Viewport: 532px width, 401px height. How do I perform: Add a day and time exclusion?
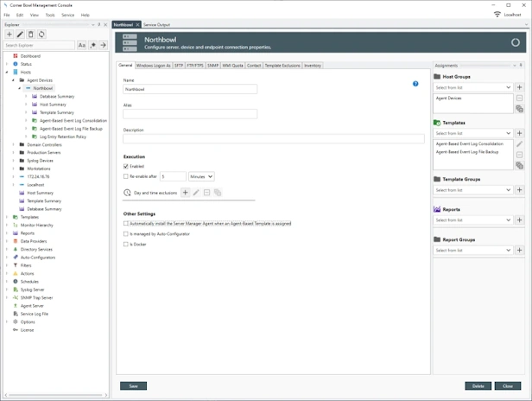point(185,193)
